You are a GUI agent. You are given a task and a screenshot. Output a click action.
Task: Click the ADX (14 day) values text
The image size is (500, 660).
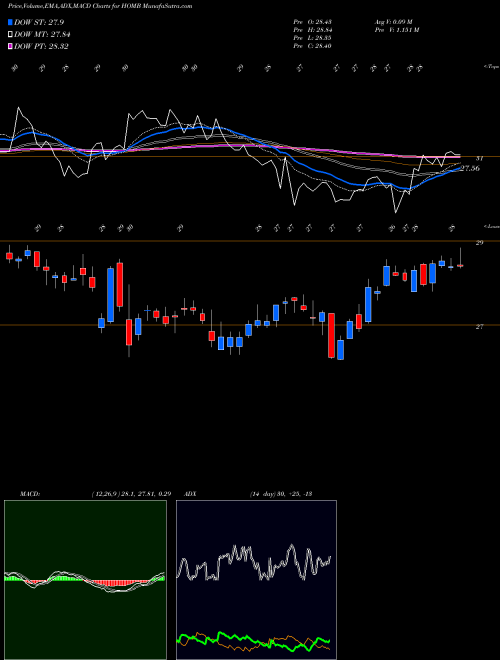[281, 494]
